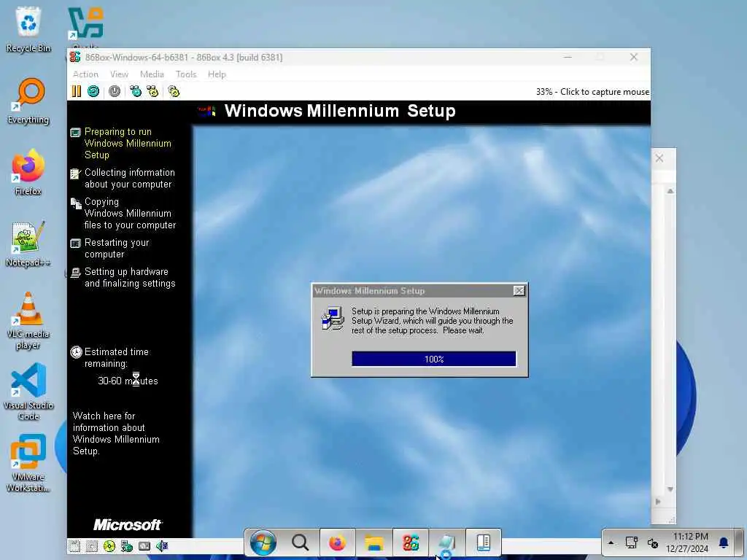Show hidden system tray icons

[611, 542]
